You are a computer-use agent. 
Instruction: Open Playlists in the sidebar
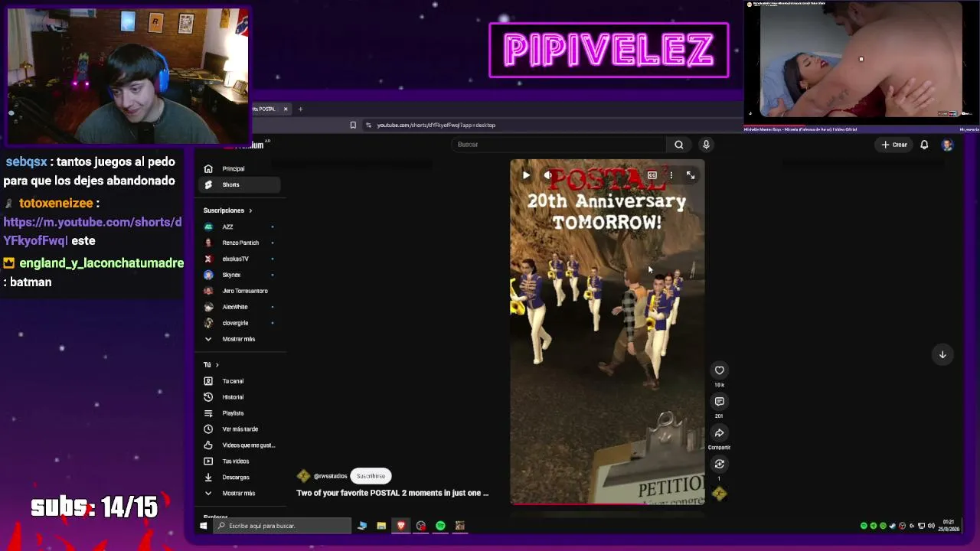(241, 413)
